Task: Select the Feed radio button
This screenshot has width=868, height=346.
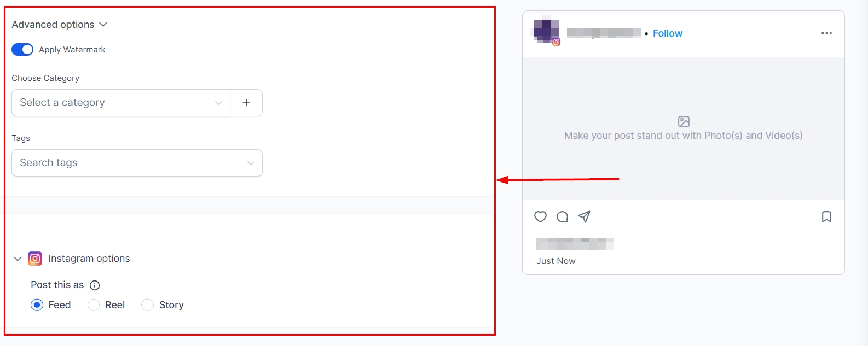Action: coord(37,305)
